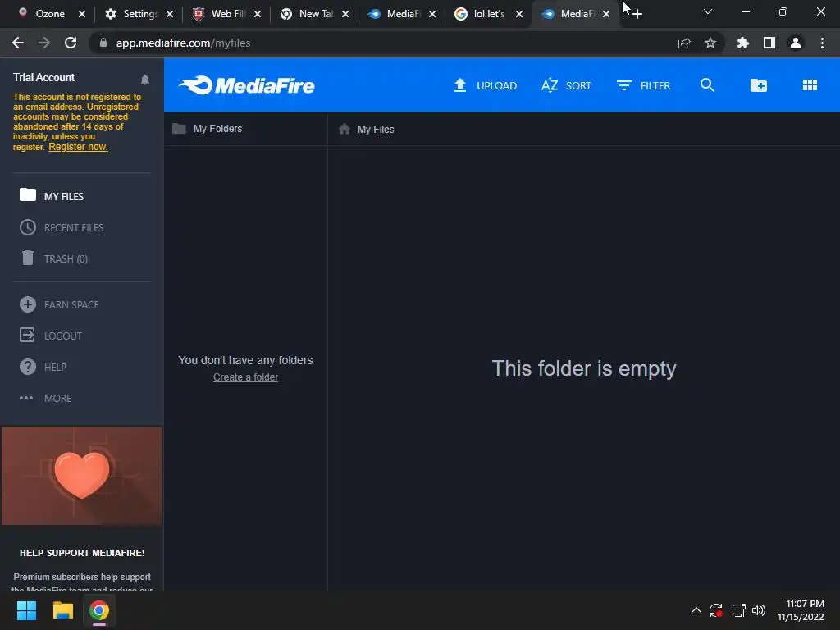Open Chrome profile avatar icon

(796, 43)
